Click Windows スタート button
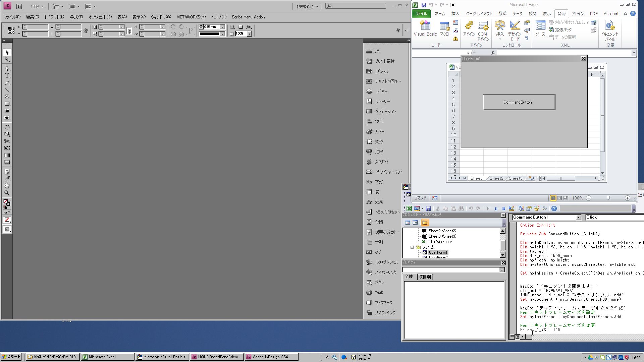This screenshot has width=644, height=362. (x=11, y=357)
